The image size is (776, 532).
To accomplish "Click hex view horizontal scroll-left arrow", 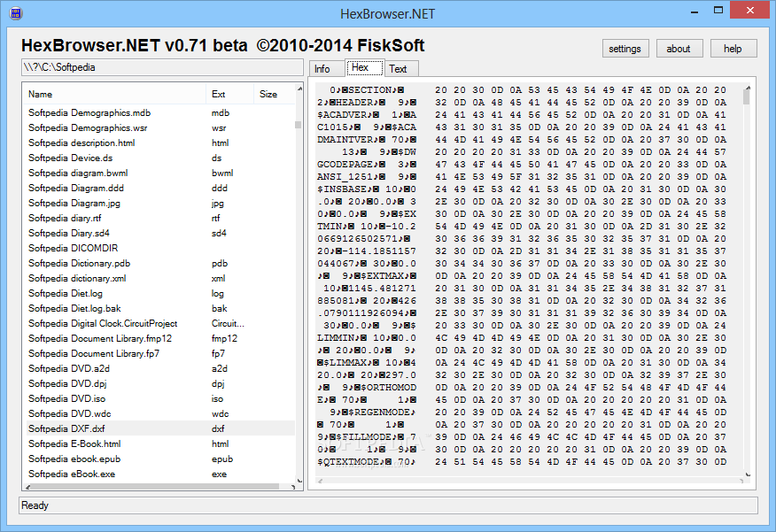I will click(320, 481).
